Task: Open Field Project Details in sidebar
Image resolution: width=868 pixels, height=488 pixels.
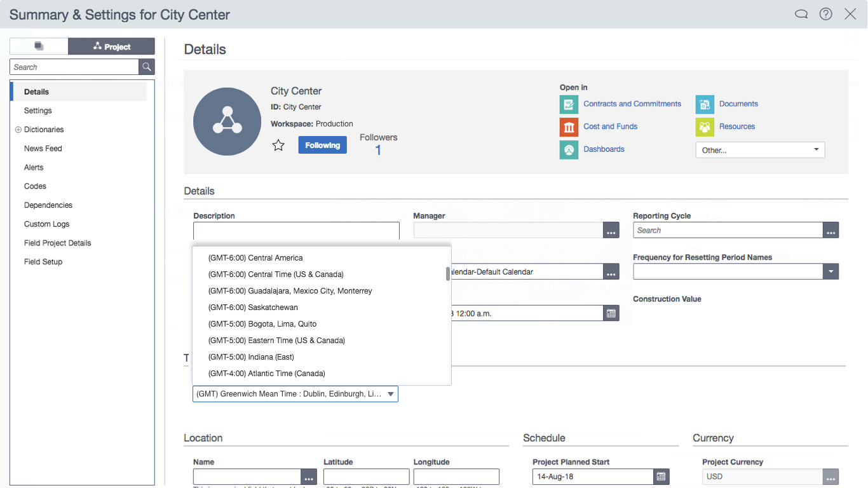Action: 58,243
